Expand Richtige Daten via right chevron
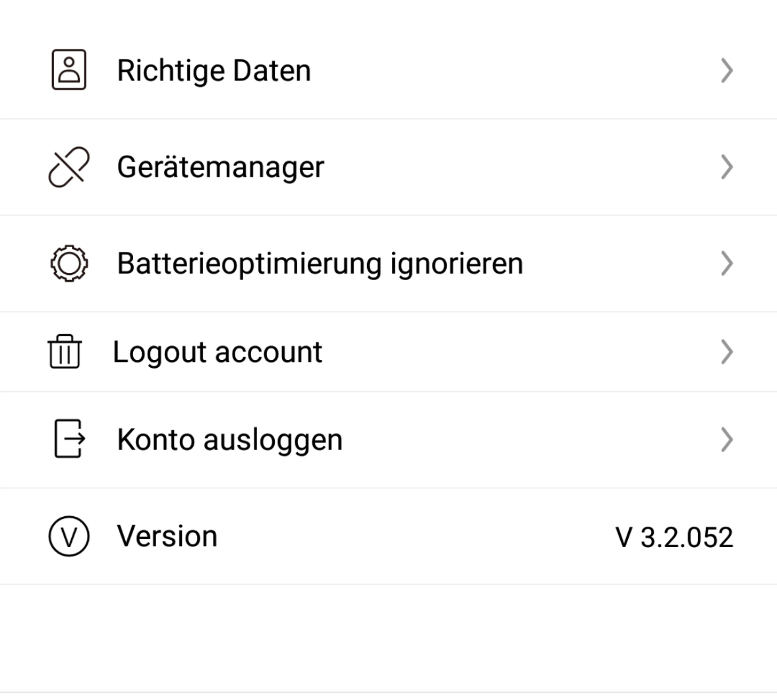Image resolution: width=777 pixels, height=700 pixels. click(x=726, y=71)
